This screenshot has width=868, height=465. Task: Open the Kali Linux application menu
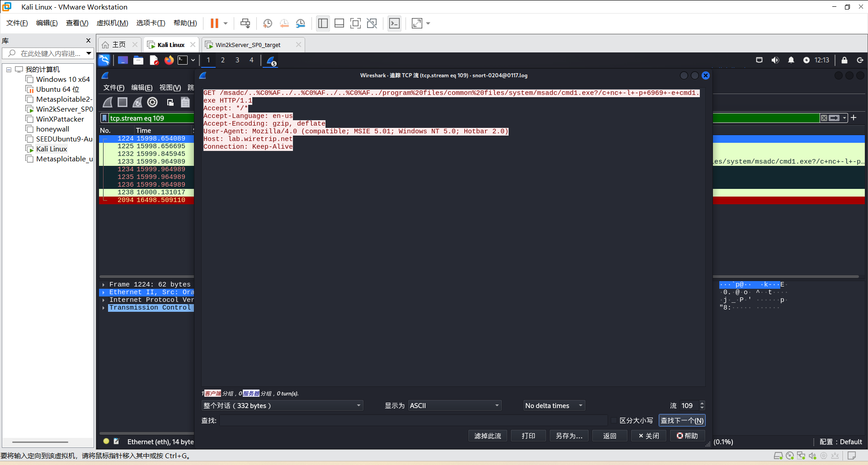click(x=104, y=60)
